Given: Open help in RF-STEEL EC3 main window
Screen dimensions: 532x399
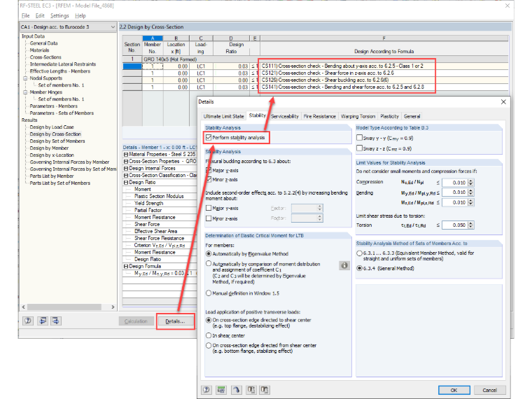Looking at the screenshot, I should click(x=28, y=321).
